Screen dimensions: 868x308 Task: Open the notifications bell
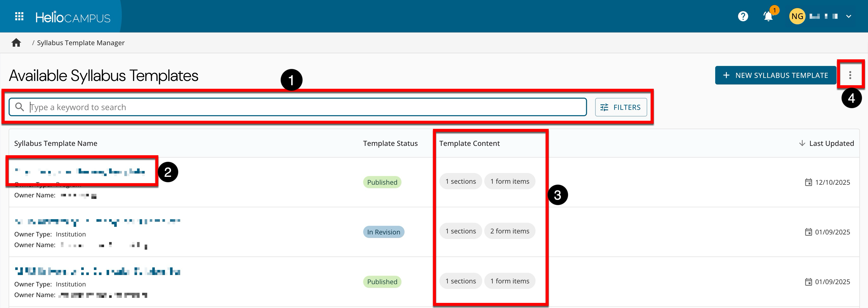768,16
